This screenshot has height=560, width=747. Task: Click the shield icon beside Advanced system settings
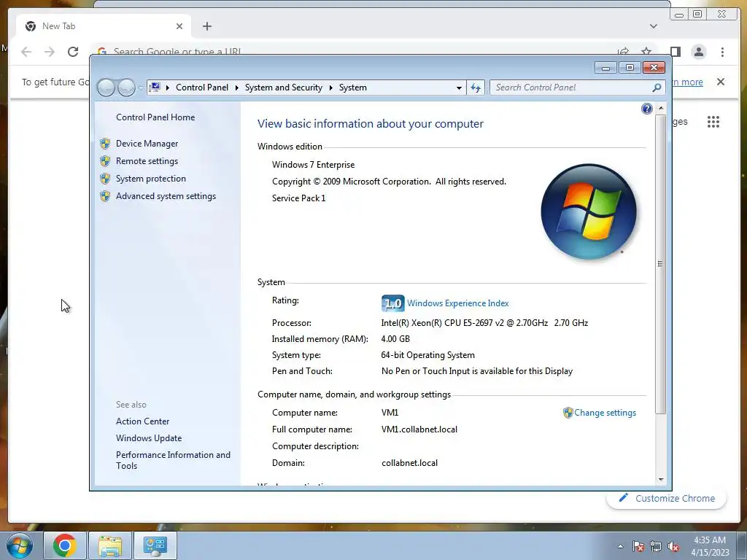point(105,196)
